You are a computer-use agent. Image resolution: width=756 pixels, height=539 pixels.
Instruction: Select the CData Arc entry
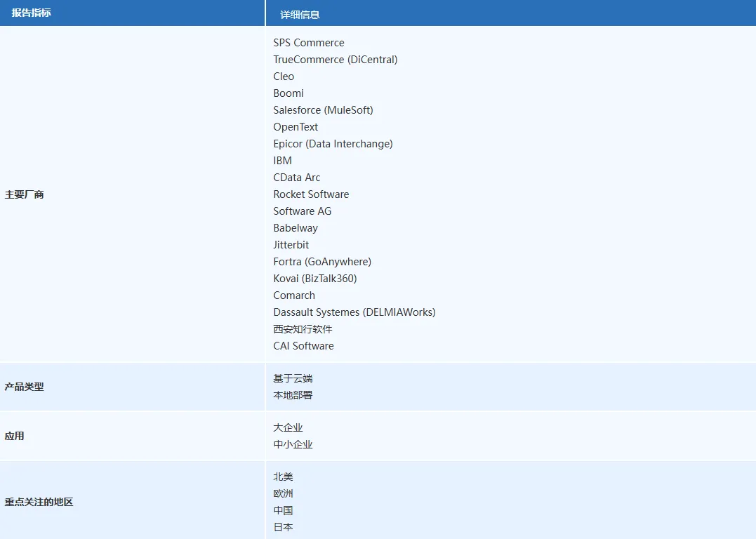tap(296, 178)
